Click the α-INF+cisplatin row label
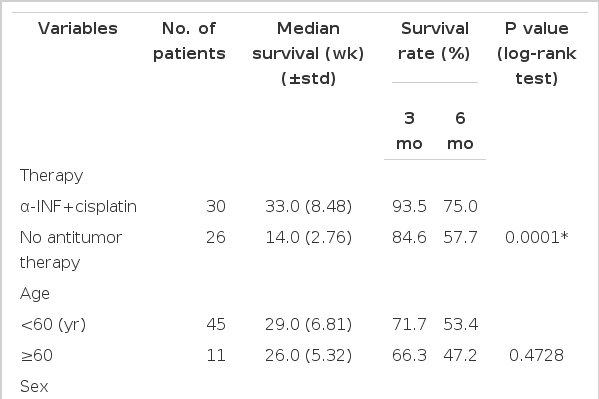 [x=78, y=207]
